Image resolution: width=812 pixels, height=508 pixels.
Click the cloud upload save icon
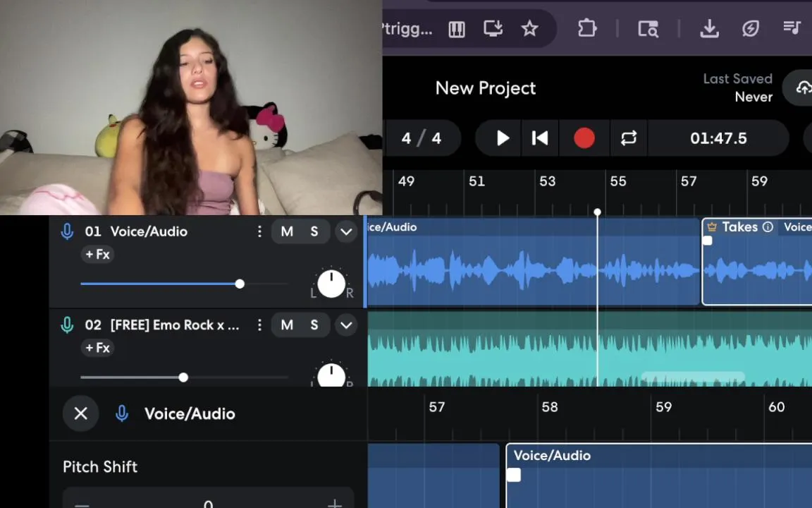point(801,88)
